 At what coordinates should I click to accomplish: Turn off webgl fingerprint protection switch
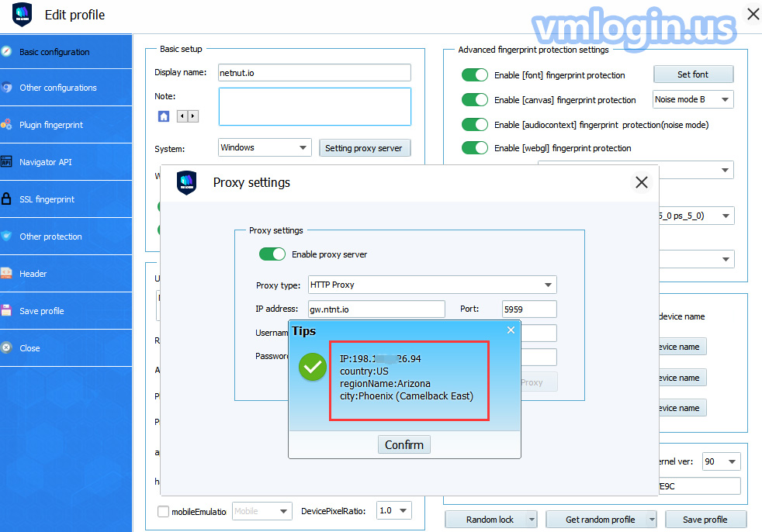(x=475, y=148)
